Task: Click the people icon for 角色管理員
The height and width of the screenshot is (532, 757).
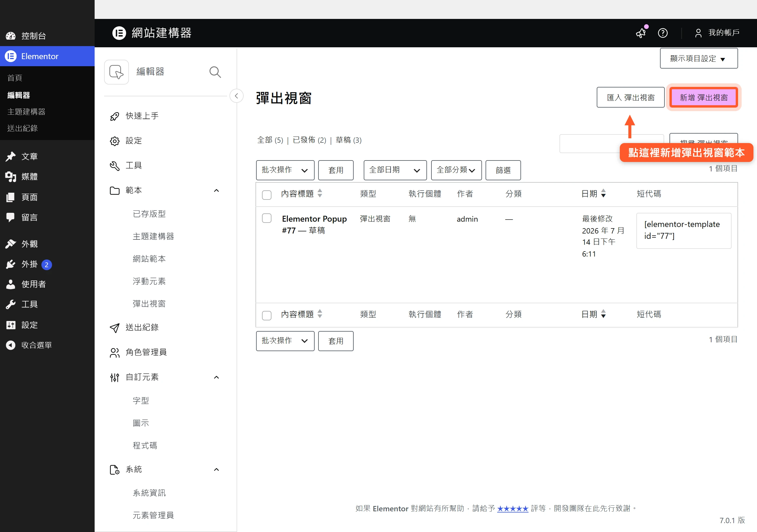Action: point(114,353)
